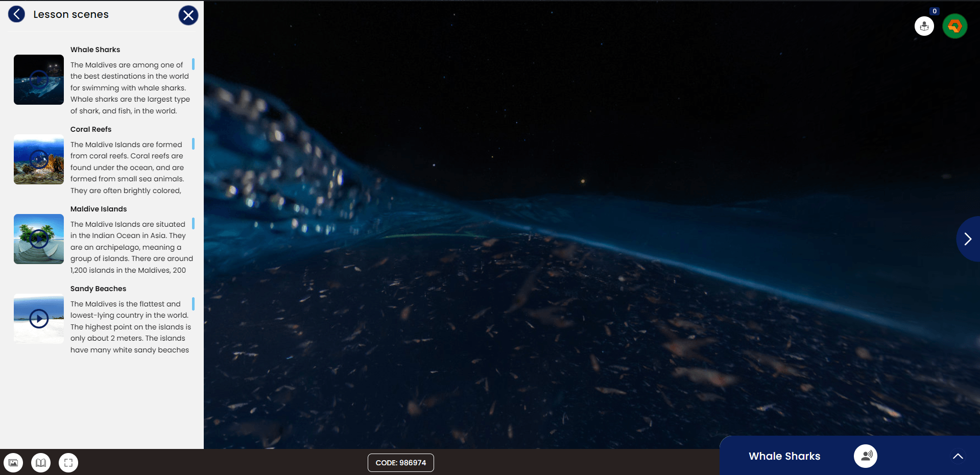The width and height of the screenshot is (980, 475).
Task: Click the participant count badge showing 0
Action: click(935, 11)
